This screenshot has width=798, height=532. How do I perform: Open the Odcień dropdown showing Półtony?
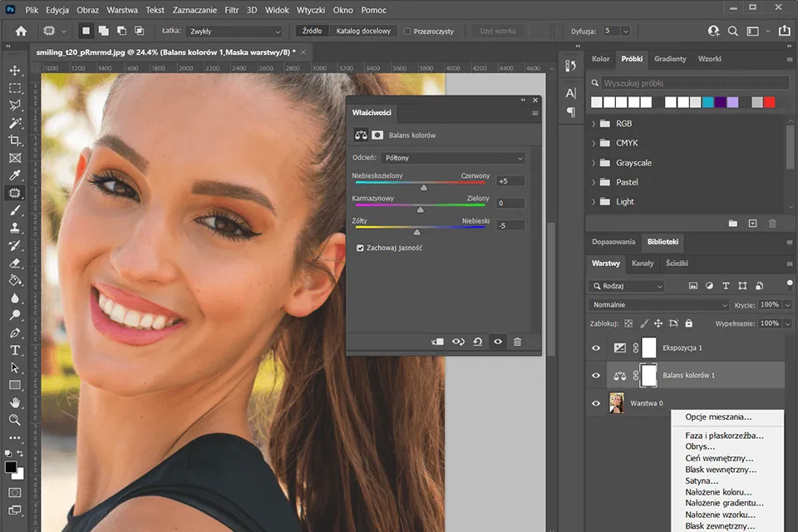click(453, 158)
